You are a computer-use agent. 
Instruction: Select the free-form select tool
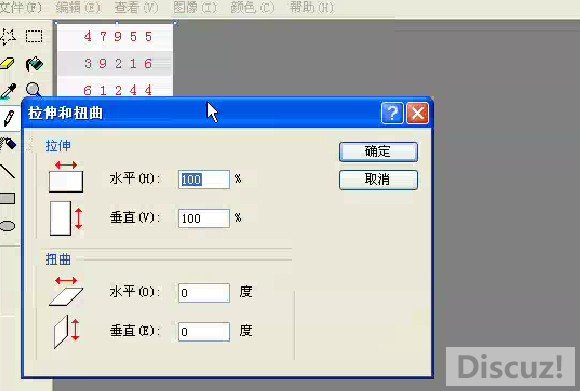click(7, 36)
